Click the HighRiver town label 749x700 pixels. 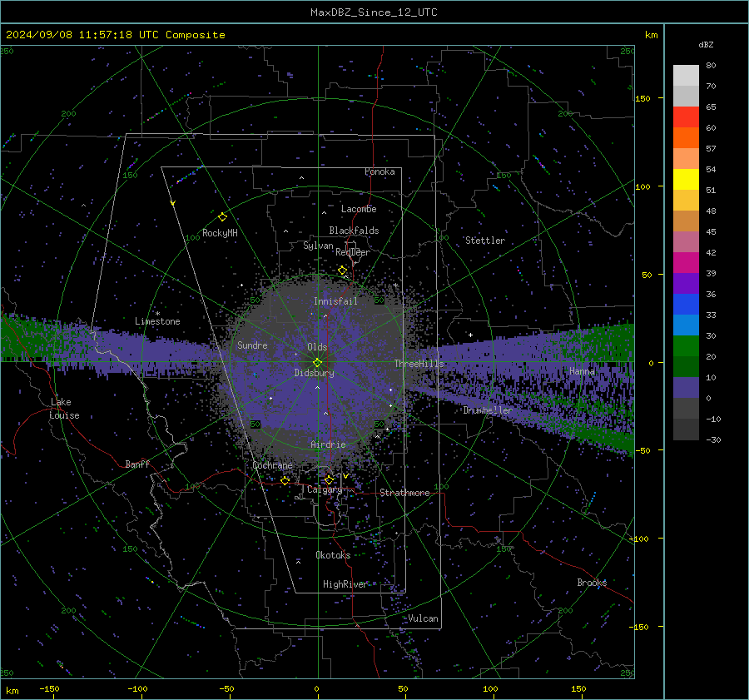point(345,584)
